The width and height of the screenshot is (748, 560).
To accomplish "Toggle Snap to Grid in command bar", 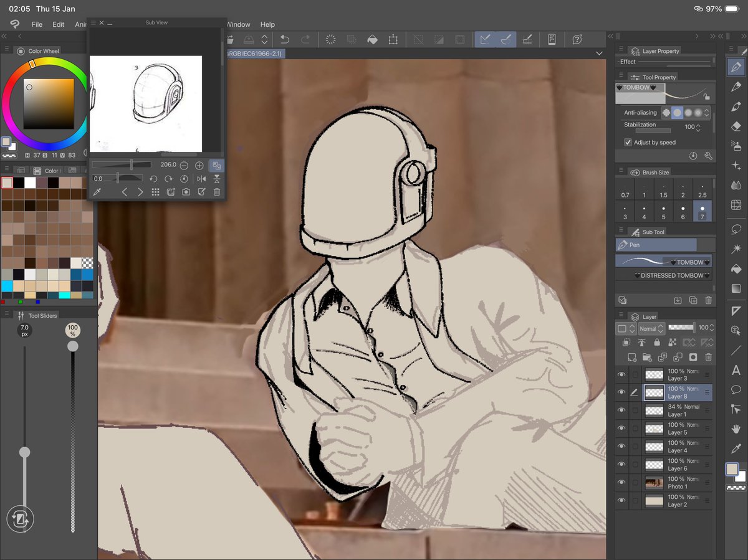I will (x=527, y=39).
